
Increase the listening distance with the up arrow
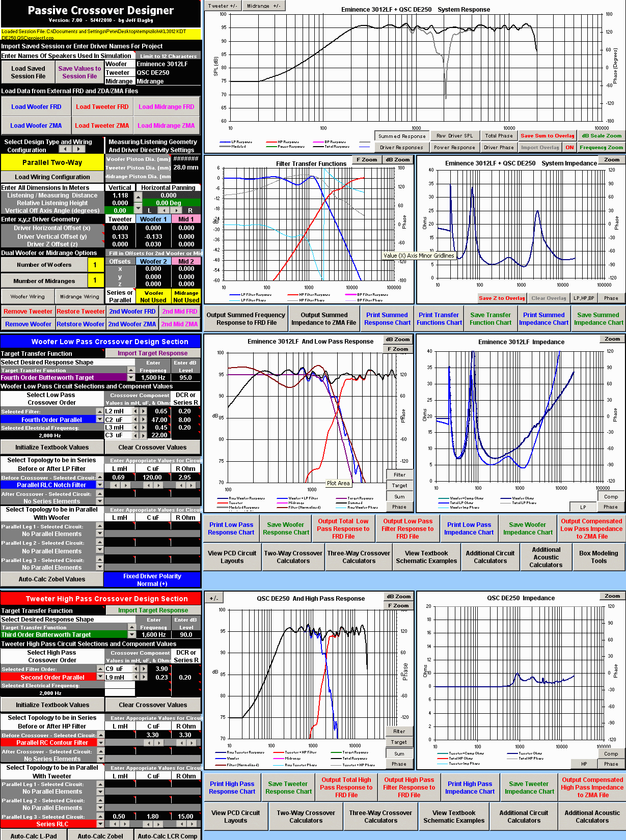tap(138, 197)
